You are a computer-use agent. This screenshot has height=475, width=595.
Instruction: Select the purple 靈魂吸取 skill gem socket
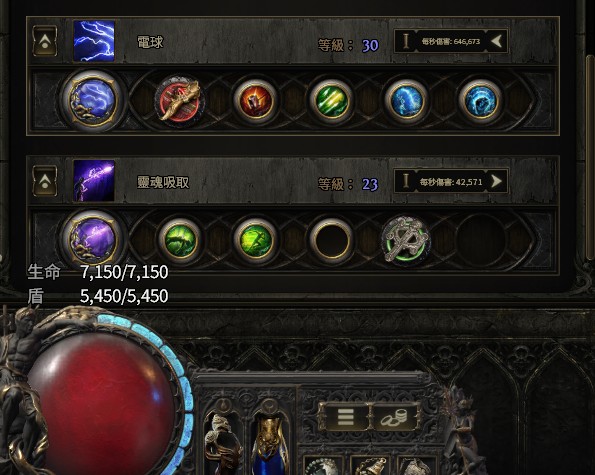[x=93, y=240]
